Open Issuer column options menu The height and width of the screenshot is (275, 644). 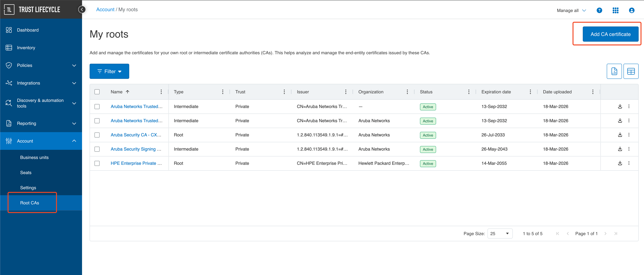346,92
